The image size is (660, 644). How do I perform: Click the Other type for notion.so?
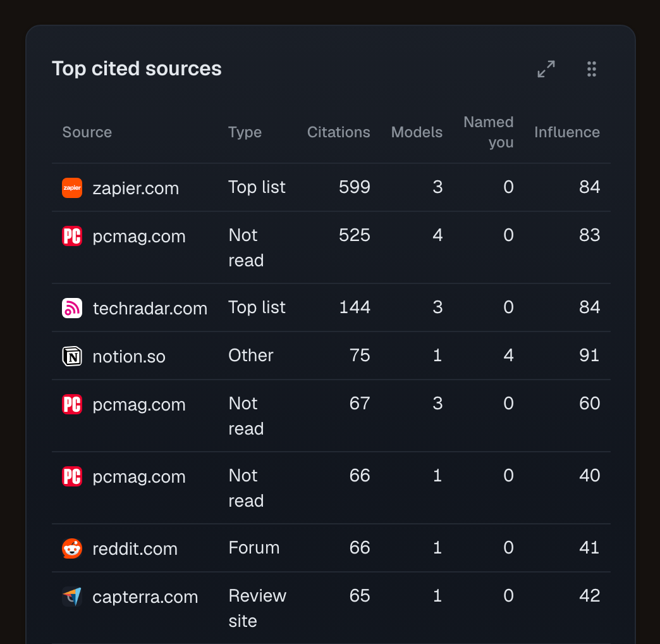click(x=251, y=355)
